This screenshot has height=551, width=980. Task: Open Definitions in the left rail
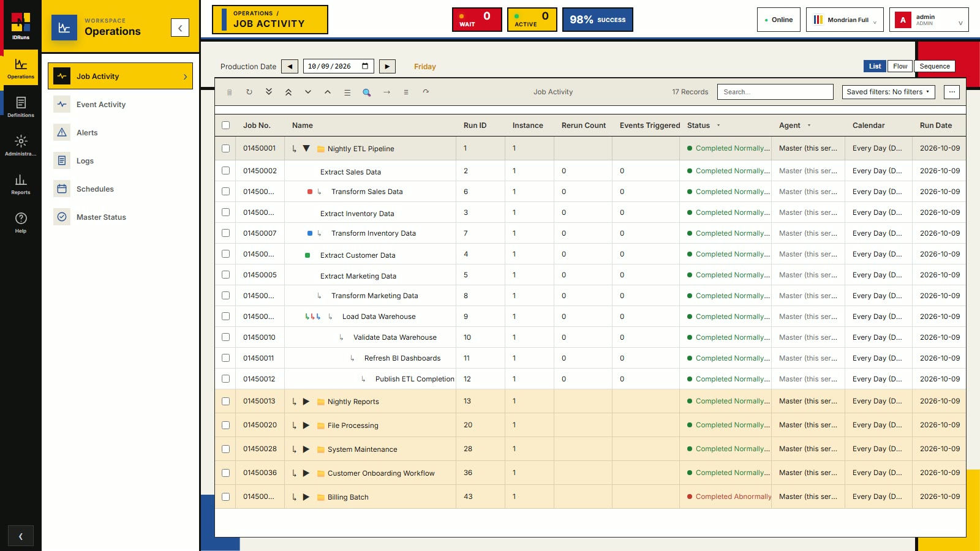(x=21, y=107)
